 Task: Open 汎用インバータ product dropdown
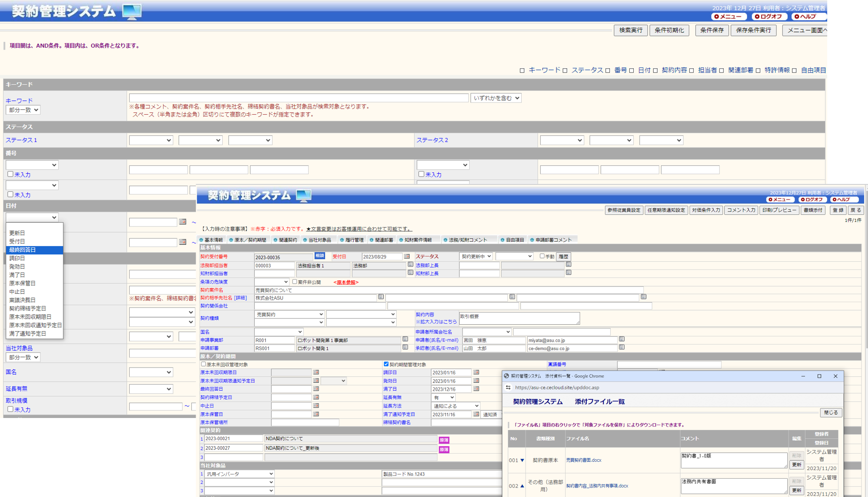[239, 474]
